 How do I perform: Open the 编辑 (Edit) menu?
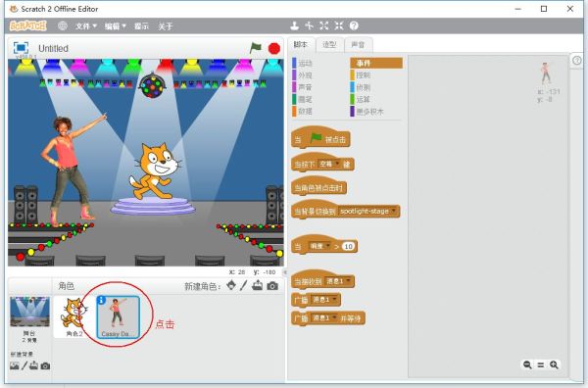pyautogui.click(x=115, y=26)
